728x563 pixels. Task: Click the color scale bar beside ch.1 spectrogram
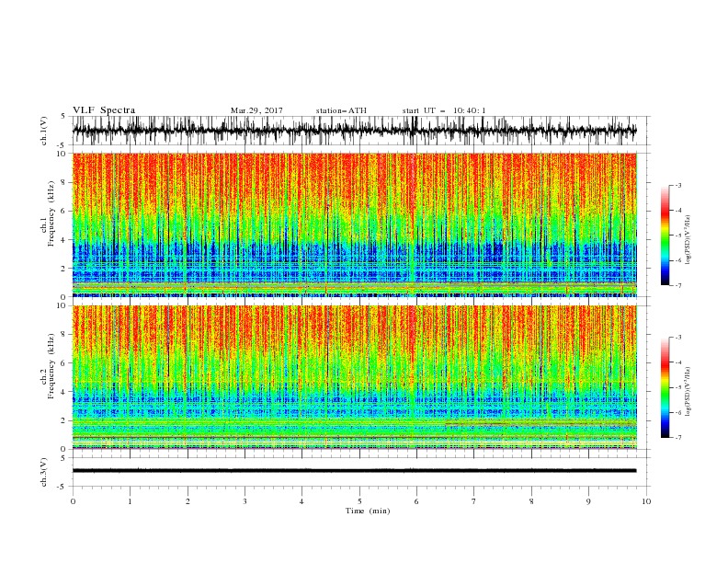click(x=665, y=236)
